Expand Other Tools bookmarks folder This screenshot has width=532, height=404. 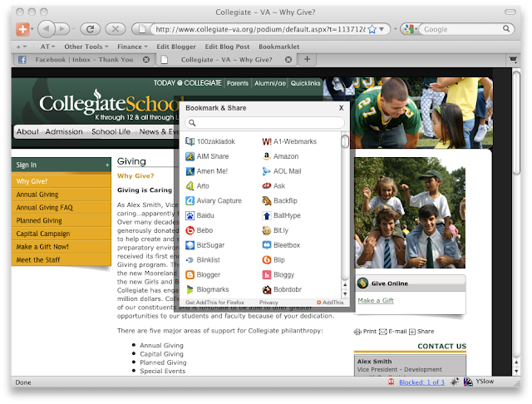click(86, 47)
